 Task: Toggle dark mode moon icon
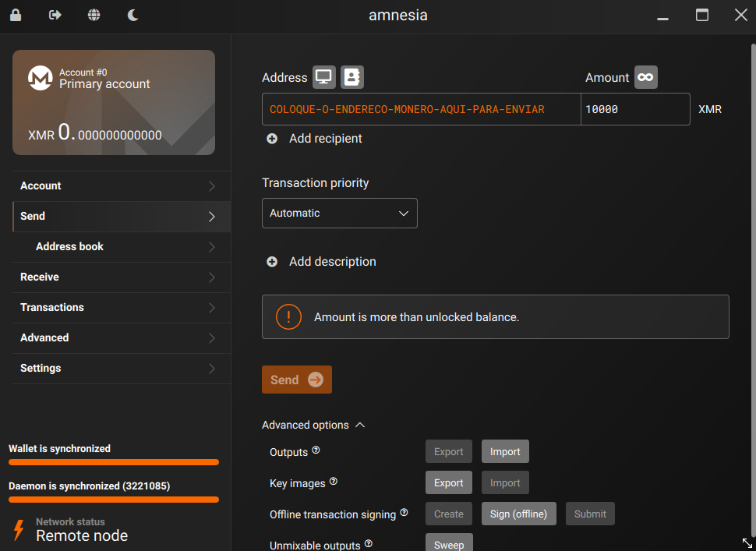click(133, 15)
